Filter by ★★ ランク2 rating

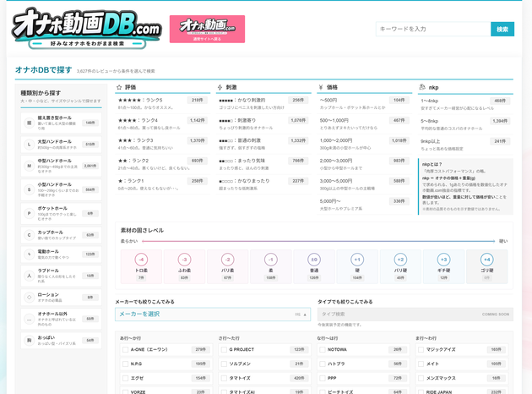[162, 164]
